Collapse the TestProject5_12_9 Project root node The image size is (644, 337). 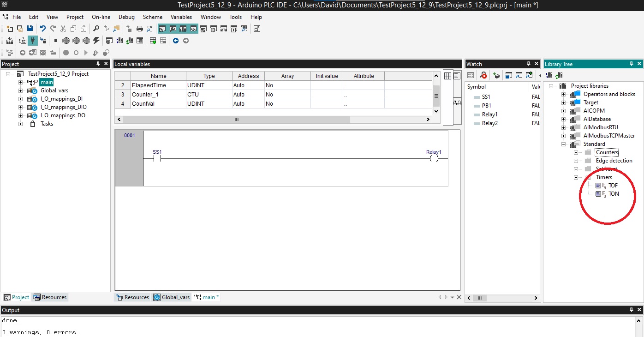click(x=8, y=74)
